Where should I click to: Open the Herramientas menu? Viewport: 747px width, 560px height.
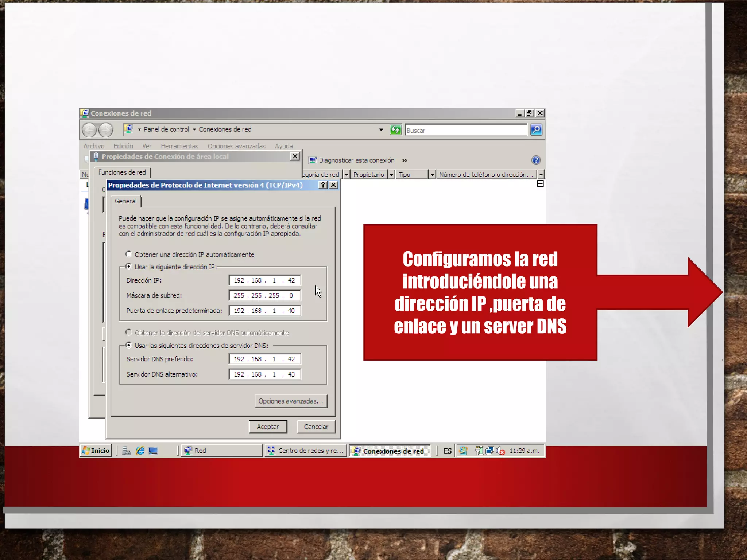179,146
